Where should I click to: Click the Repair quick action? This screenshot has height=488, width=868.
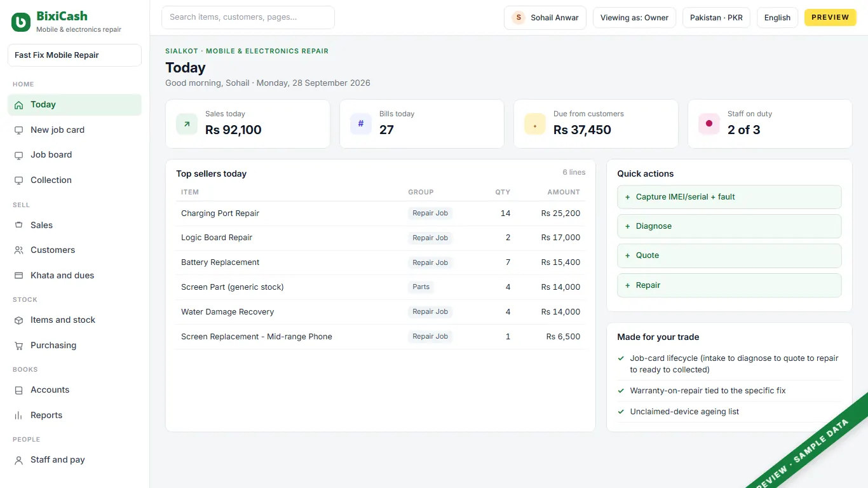(x=729, y=285)
